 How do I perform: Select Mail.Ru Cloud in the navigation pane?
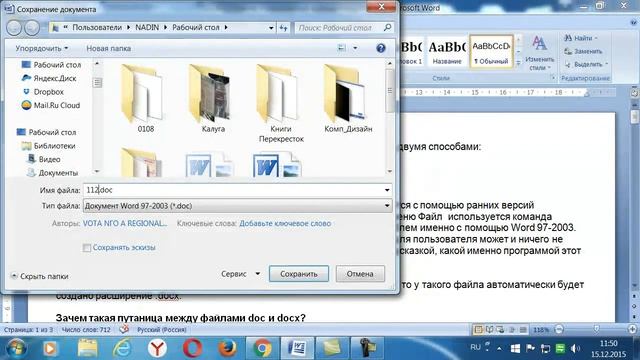(51, 105)
